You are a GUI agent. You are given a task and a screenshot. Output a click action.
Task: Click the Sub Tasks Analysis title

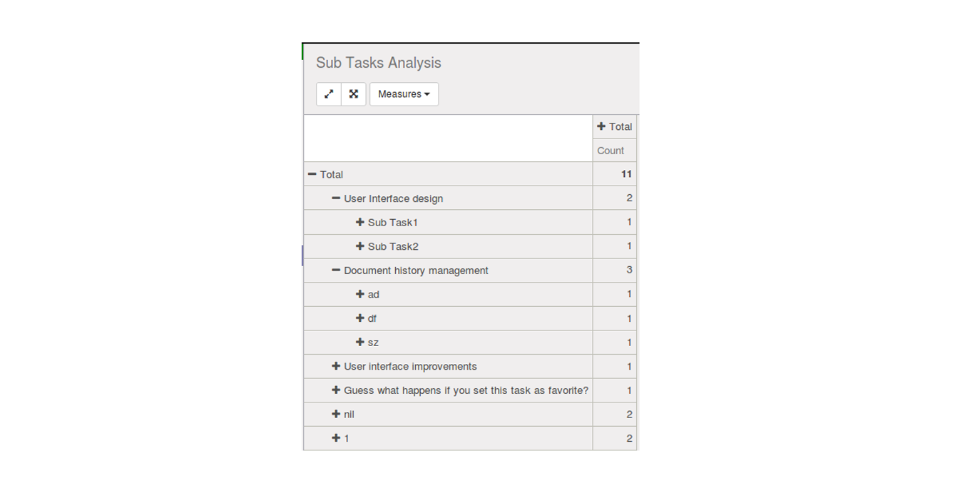coord(379,63)
